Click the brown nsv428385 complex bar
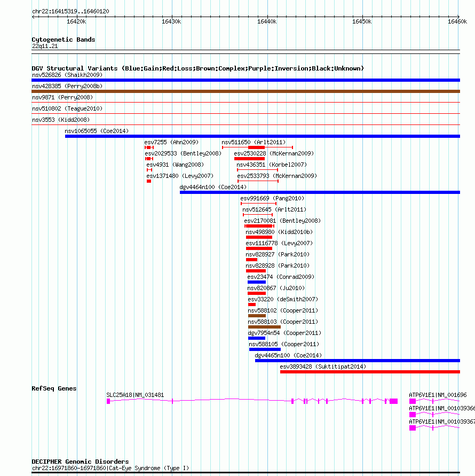The height and width of the screenshot is (476, 475). (246, 91)
